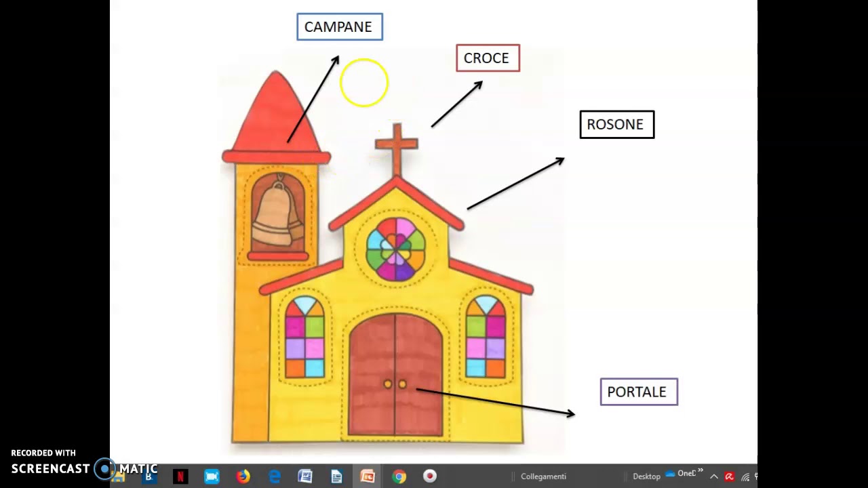
Task: Open Netflix from the taskbar
Action: click(x=180, y=476)
